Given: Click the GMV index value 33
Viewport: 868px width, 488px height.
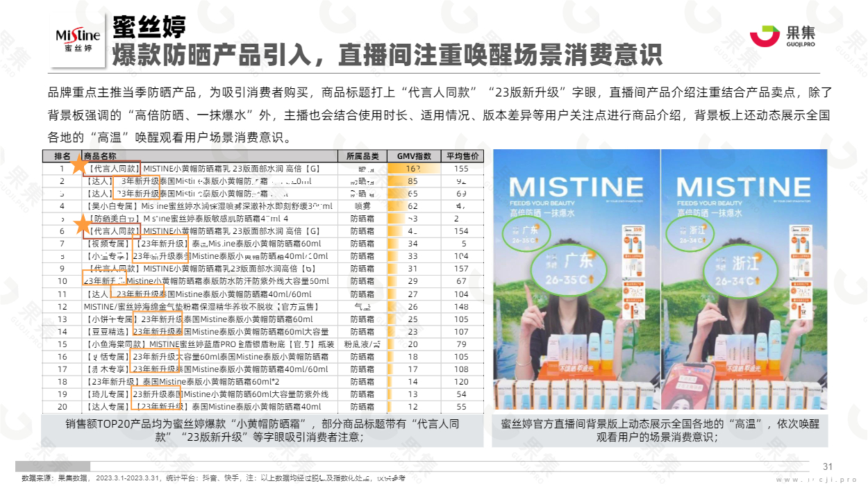Looking at the screenshot, I should [413, 256].
